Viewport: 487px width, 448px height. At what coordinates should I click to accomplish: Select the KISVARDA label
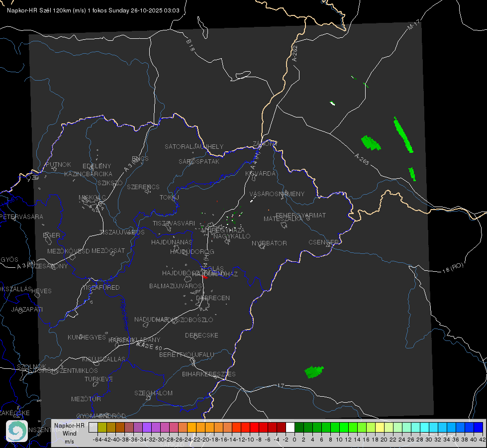pyautogui.click(x=260, y=174)
